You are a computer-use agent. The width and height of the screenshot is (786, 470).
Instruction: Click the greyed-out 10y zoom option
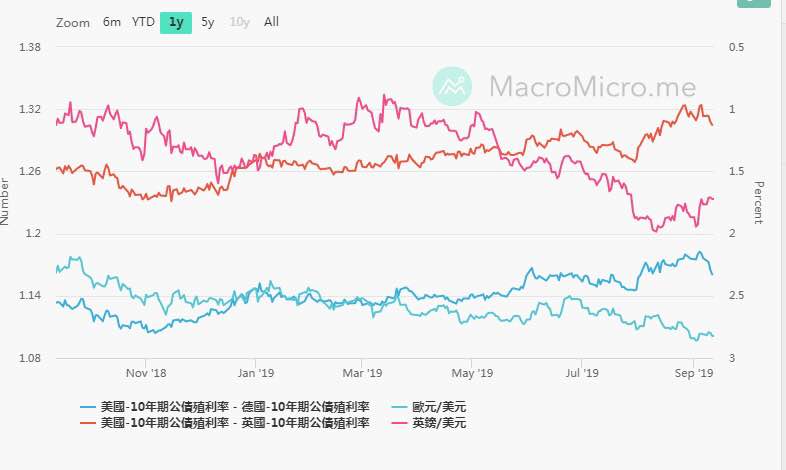coord(239,22)
